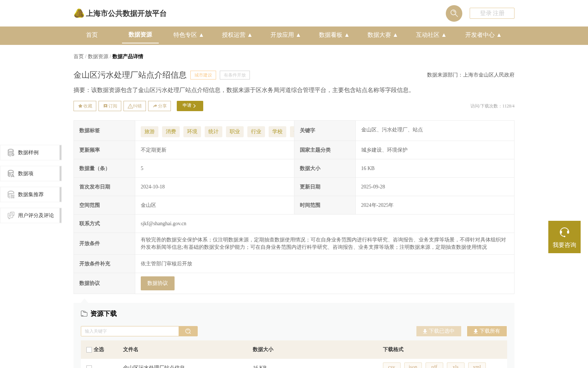This screenshot has height=368, width=588.
Task: Go to 首页 in navigation bar
Action: pos(92,35)
